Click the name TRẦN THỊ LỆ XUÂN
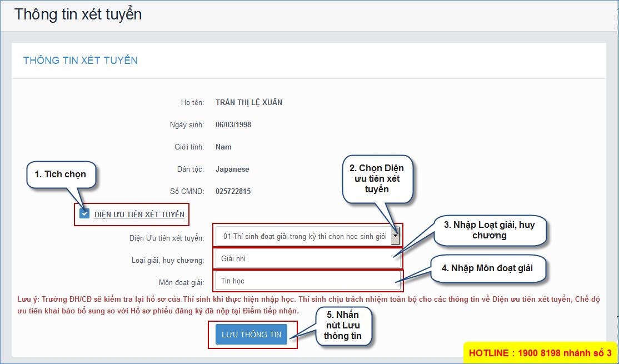The width and height of the screenshot is (619, 364). [248, 102]
